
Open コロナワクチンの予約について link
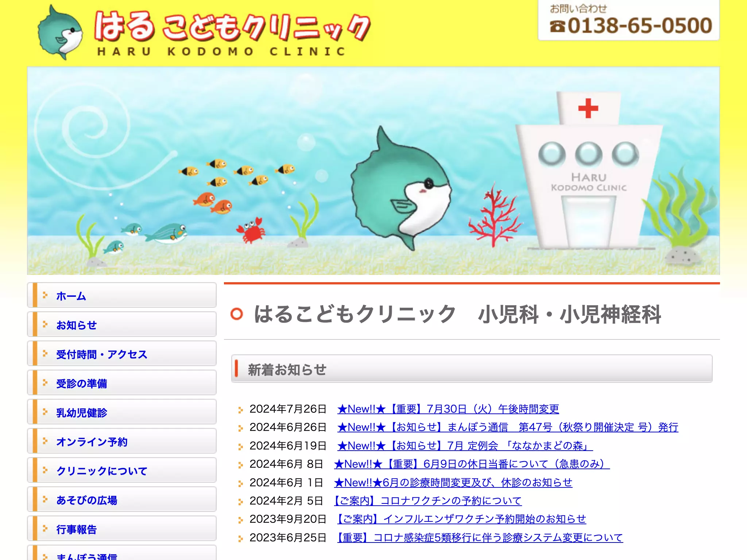click(x=428, y=501)
